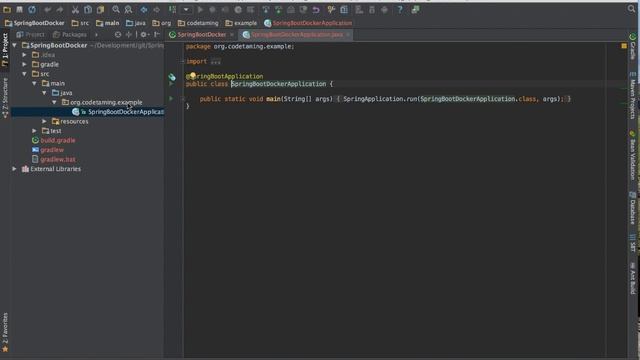The image size is (640, 360).
Task: Click SpringBootDocker breadcrumb in navigation bar
Action: [x=35, y=23]
